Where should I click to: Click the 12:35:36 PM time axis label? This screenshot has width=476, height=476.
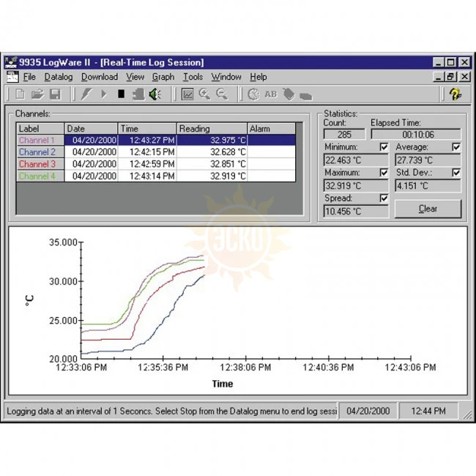163,368
